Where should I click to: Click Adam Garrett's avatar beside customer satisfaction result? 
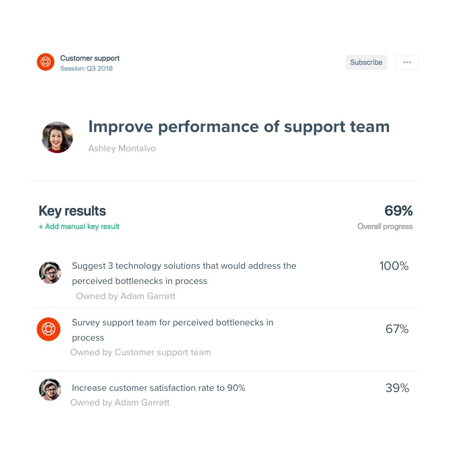coord(50,389)
